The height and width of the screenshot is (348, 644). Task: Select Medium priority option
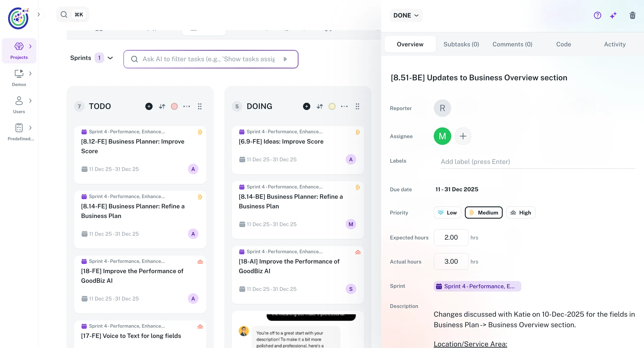pos(483,213)
